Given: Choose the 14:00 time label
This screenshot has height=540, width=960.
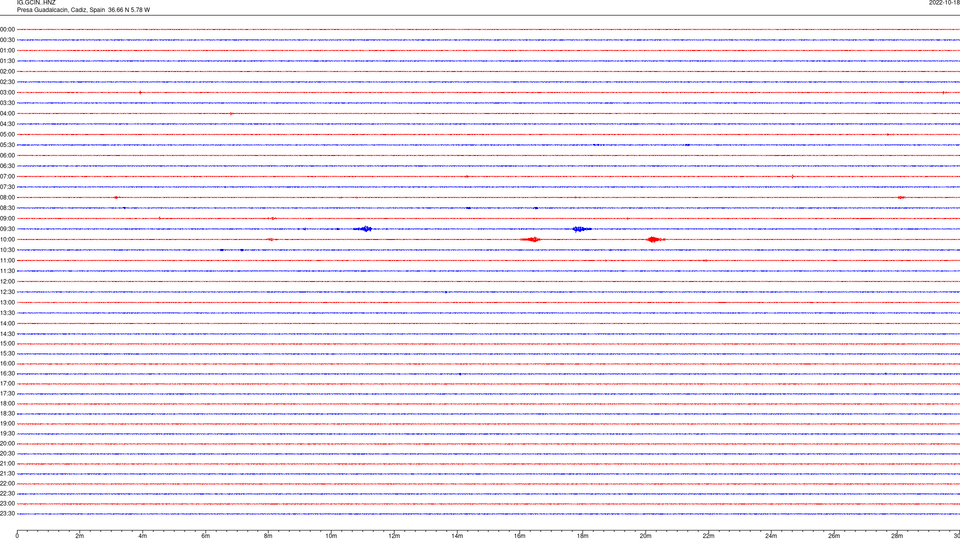Looking at the screenshot, I should tap(7, 323).
